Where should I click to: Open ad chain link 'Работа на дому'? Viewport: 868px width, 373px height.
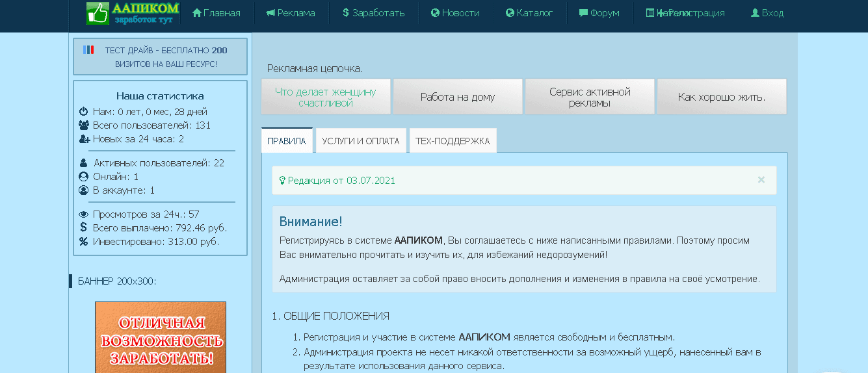point(458,97)
